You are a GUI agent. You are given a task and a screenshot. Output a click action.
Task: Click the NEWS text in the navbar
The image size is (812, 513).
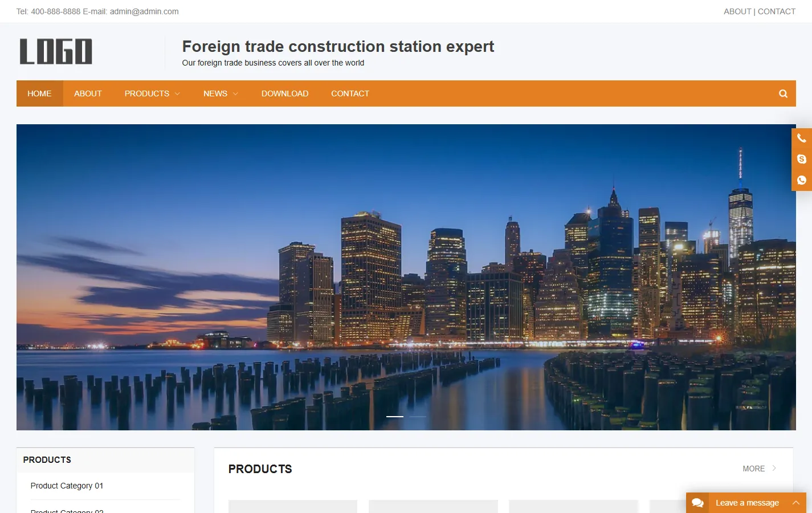tap(215, 93)
